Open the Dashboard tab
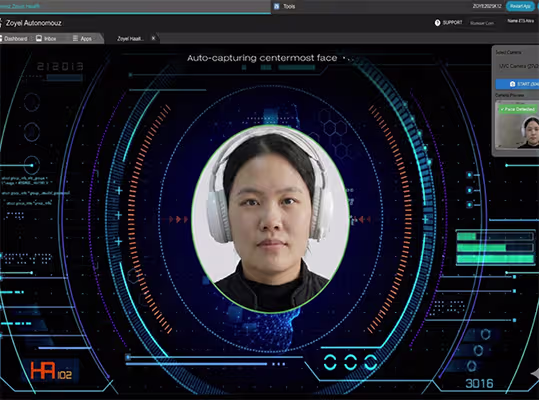539x400 pixels. [14, 38]
